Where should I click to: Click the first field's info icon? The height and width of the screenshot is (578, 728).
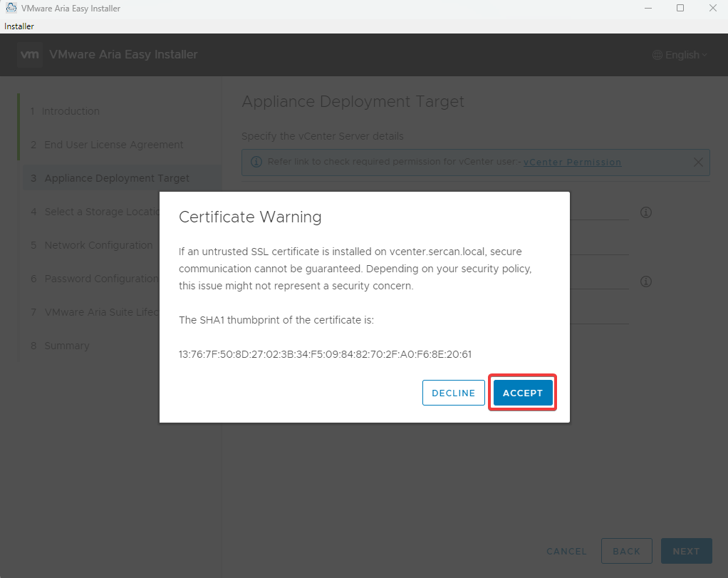646,212
